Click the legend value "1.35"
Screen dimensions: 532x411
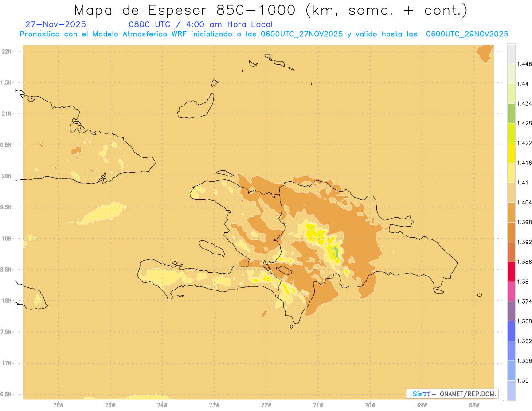coord(523,381)
